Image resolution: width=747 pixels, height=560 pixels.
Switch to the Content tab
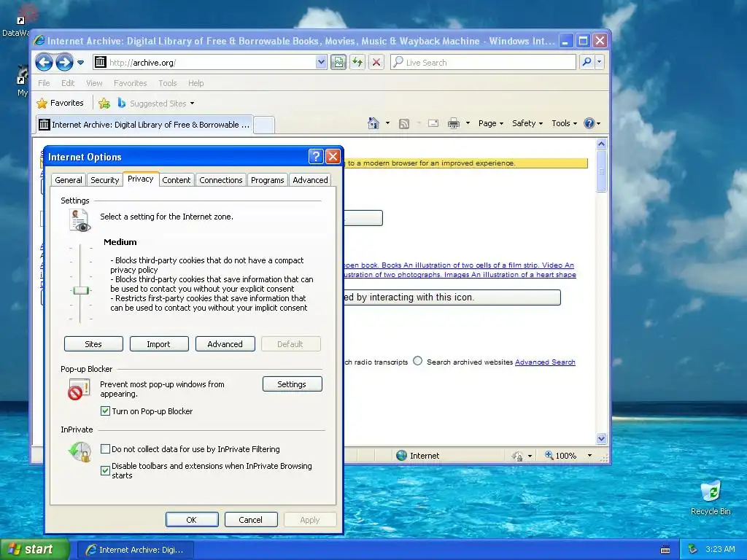click(x=176, y=180)
